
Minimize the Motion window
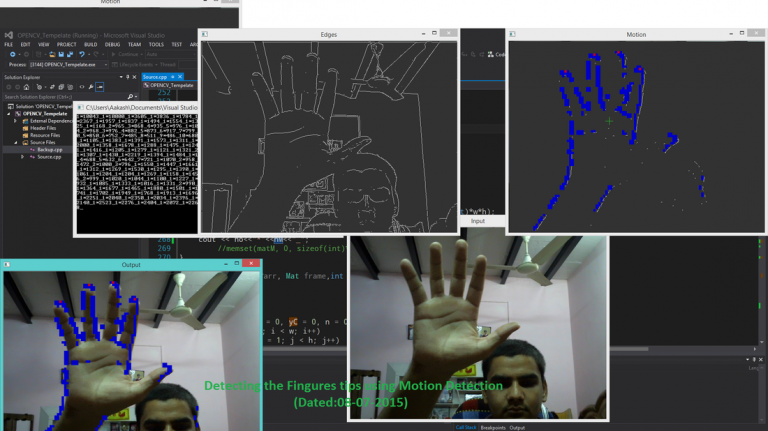click(731, 33)
